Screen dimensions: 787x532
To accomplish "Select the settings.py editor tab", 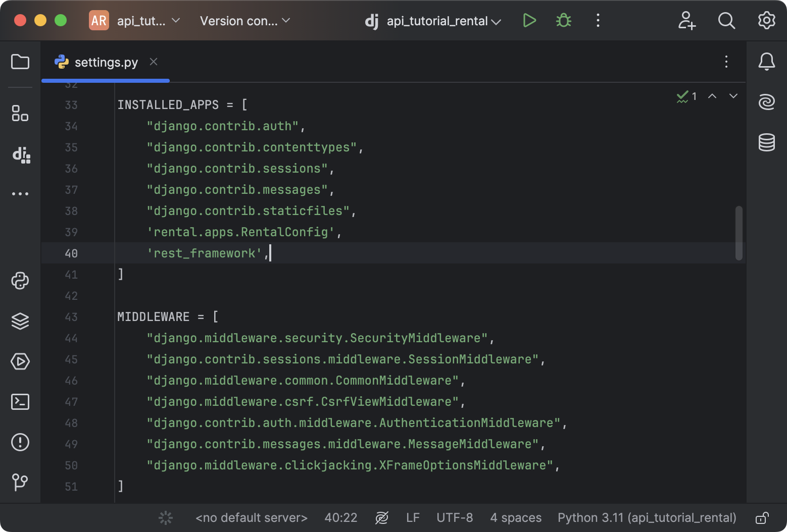I will point(106,62).
